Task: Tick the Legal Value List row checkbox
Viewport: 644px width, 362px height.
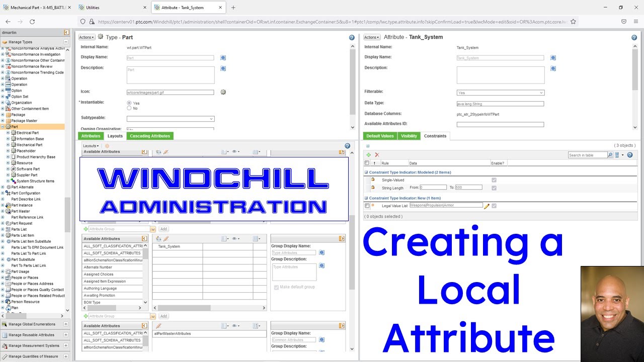Action: click(367, 206)
